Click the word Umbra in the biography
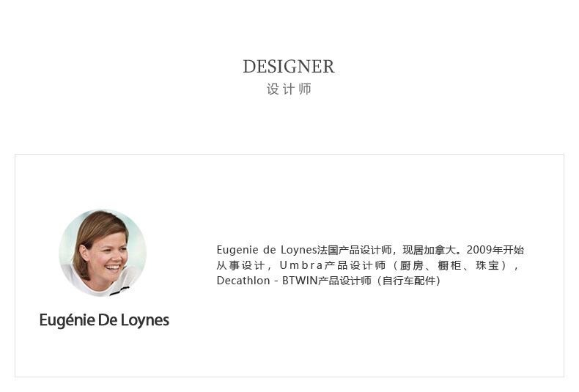 coord(301,265)
